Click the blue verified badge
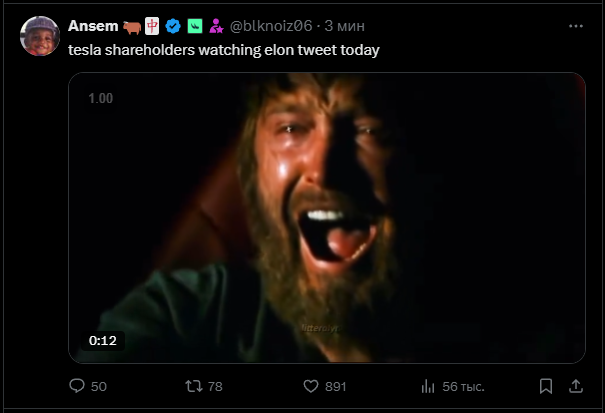605x413 pixels. click(x=174, y=26)
